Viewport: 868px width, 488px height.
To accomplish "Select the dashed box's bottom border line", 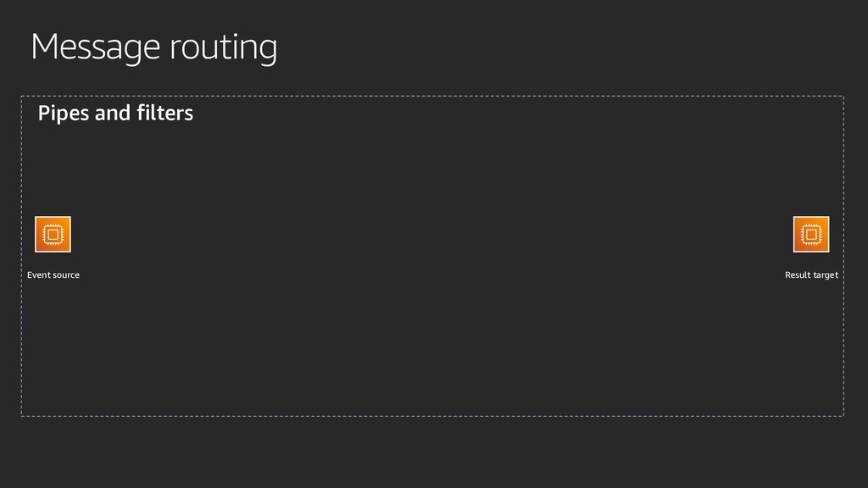I will pyautogui.click(x=432, y=416).
